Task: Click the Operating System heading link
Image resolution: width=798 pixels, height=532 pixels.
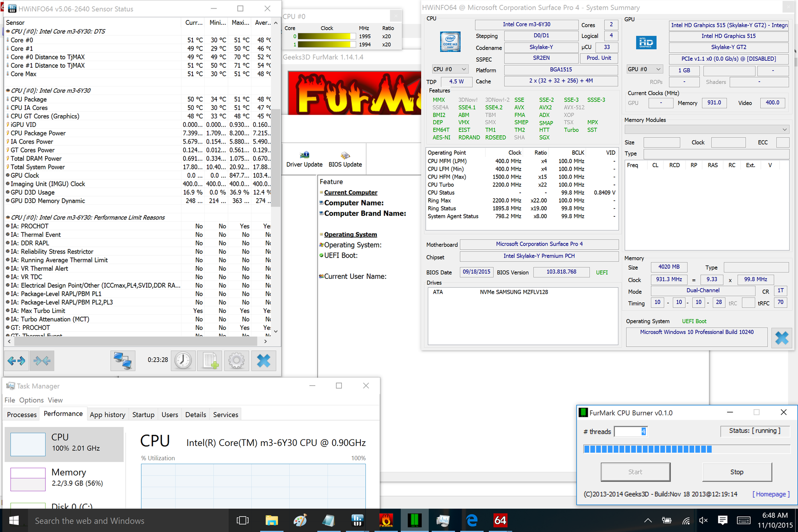Action: tap(351, 235)
